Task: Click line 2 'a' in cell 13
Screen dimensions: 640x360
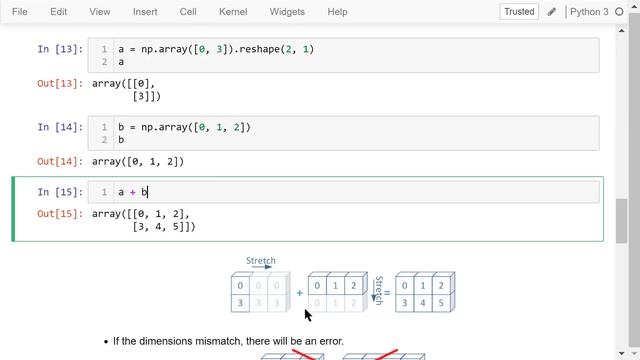Action: 121,62
